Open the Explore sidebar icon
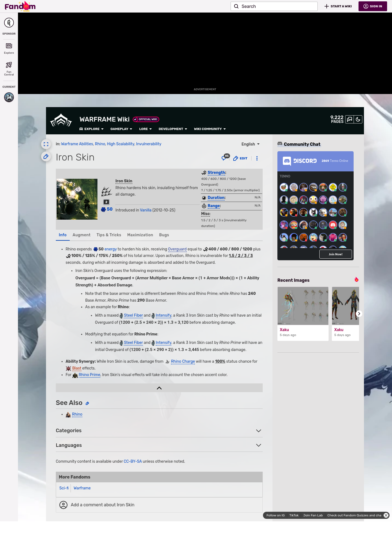Screen dimensions: 392x545 point(9,46)
